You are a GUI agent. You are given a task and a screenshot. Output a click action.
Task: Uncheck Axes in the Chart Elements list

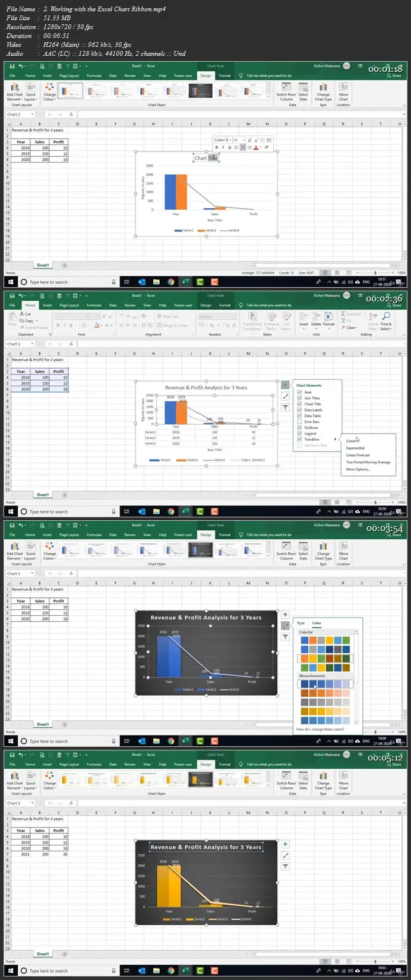tap(300, 392)
